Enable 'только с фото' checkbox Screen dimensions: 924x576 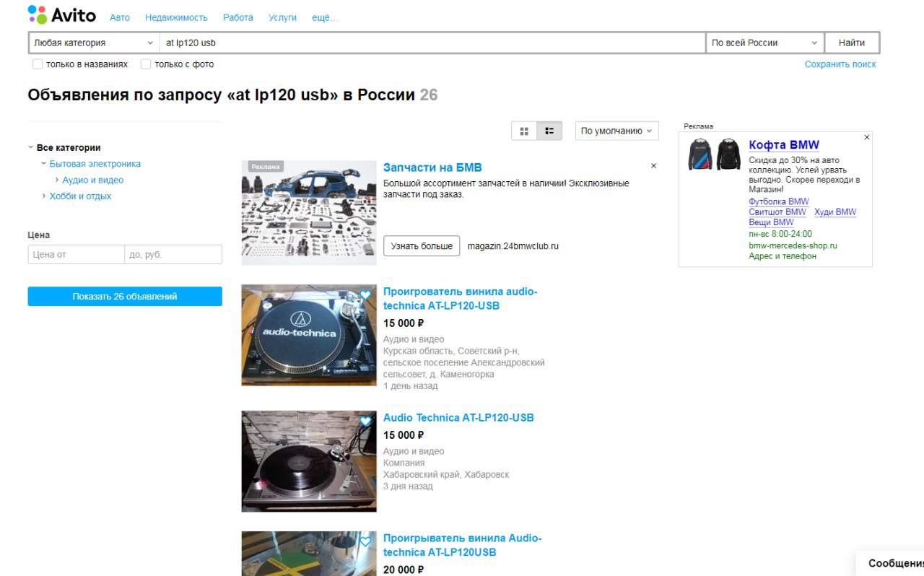coord(146,64)
